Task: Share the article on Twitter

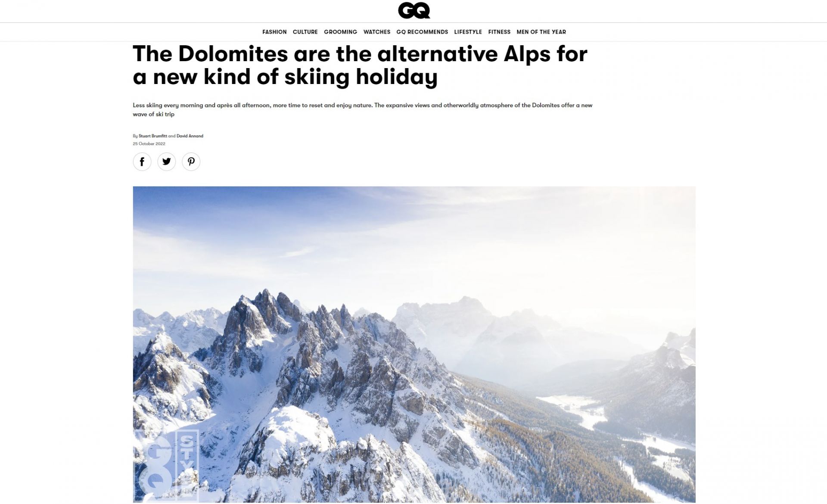Action: (x=167, y=162)
